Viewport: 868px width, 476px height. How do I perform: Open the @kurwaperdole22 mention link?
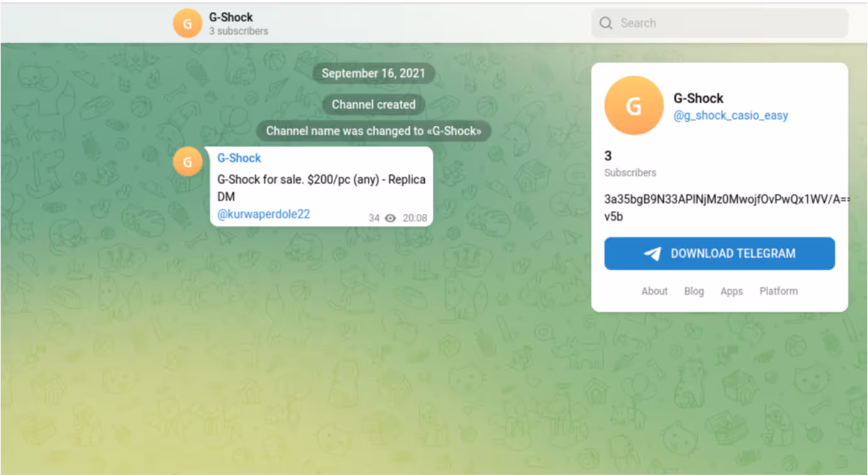tap(263, 214)
